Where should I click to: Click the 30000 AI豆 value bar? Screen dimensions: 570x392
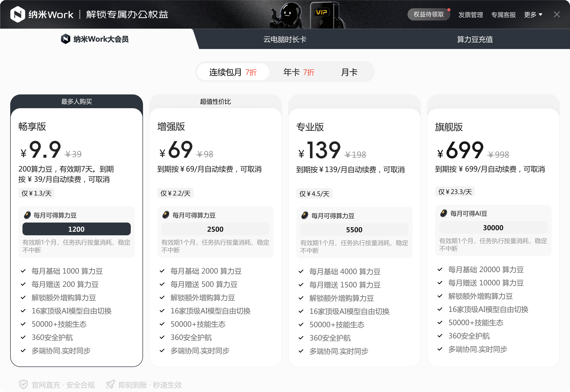click(493, 227)
